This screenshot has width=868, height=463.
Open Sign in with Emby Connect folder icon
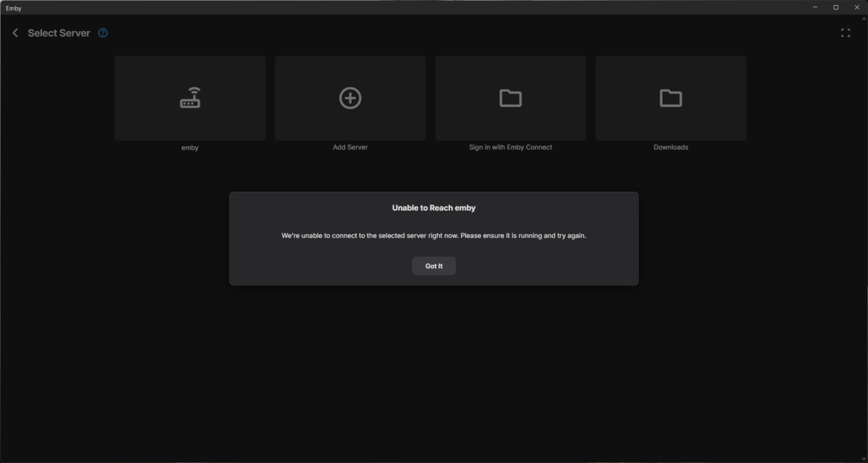pos(511,98)
